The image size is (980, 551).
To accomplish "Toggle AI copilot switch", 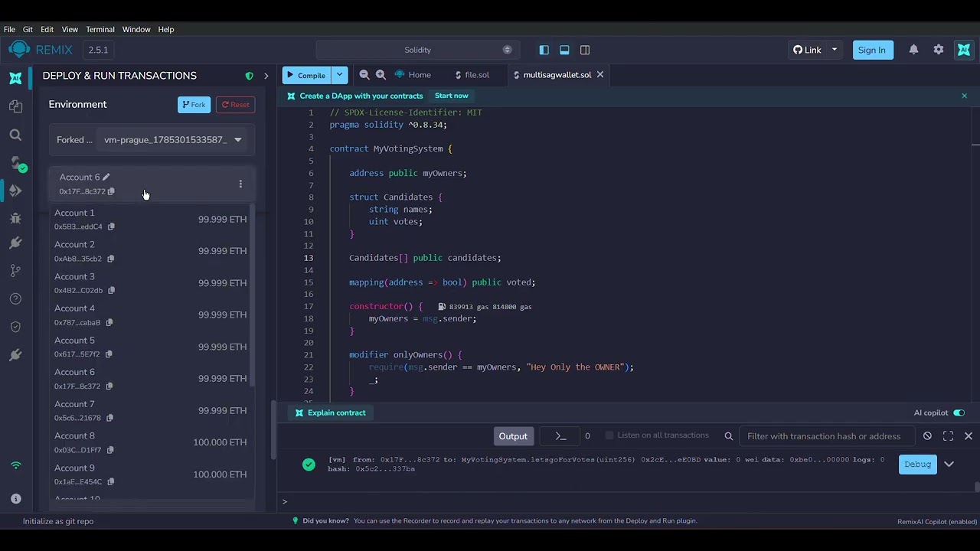I will (x=959, y=412).
